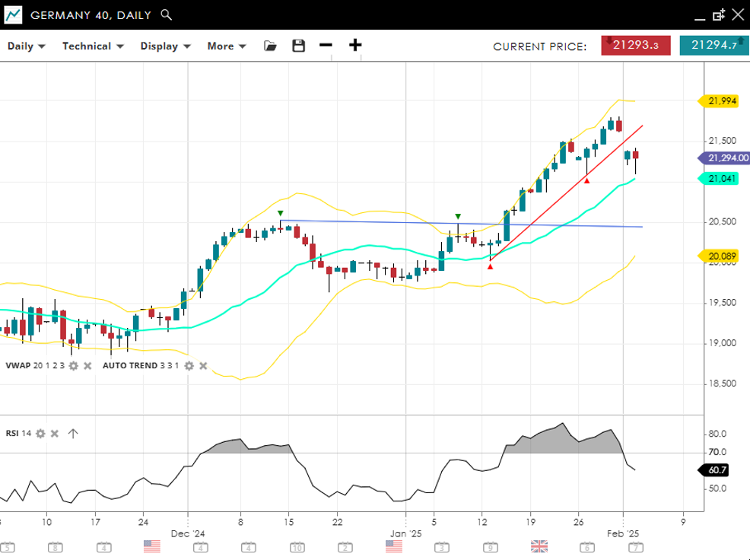Remove the VWAP indicator from chart
Screen dimensions: 750x560
coord(87,366)
